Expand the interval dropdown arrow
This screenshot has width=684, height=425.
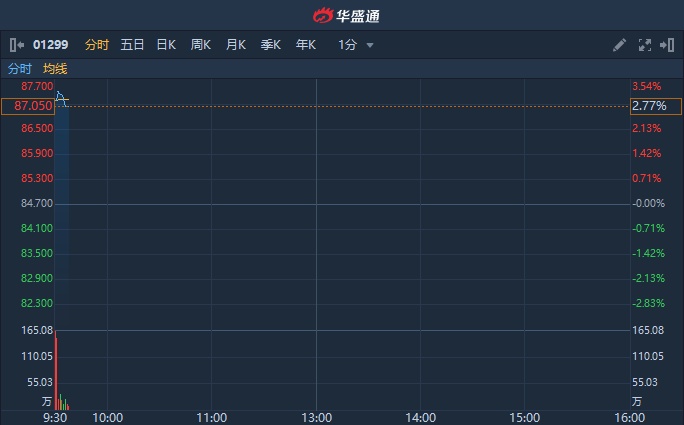(x=370, y=45)
